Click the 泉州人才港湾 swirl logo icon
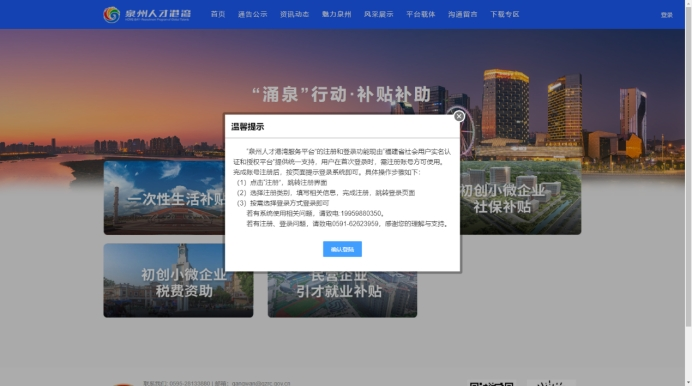This screenshot has width=693, height=386. coord(111,15)
